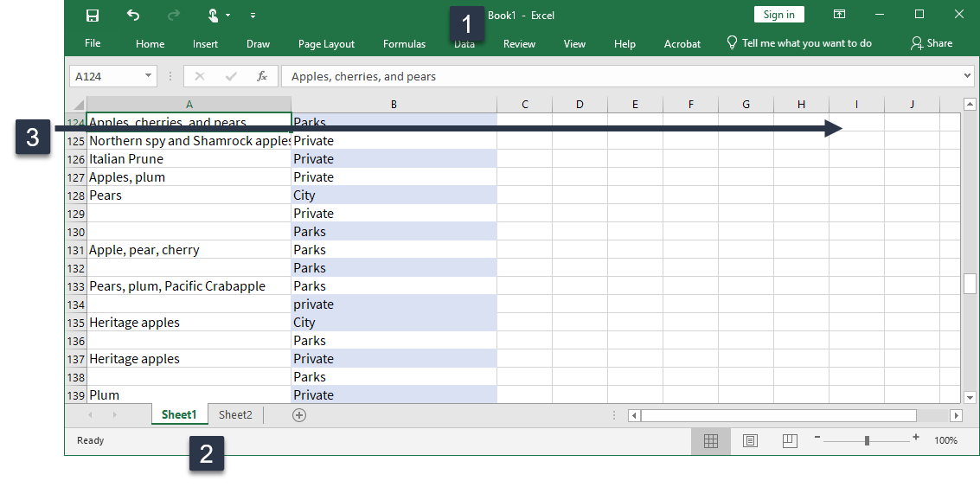Image resolution: width=980 pixels, height=487 pixels.
Task: Click the Touch/Mouse Mode icon
Action: click(x=213, y=15)
